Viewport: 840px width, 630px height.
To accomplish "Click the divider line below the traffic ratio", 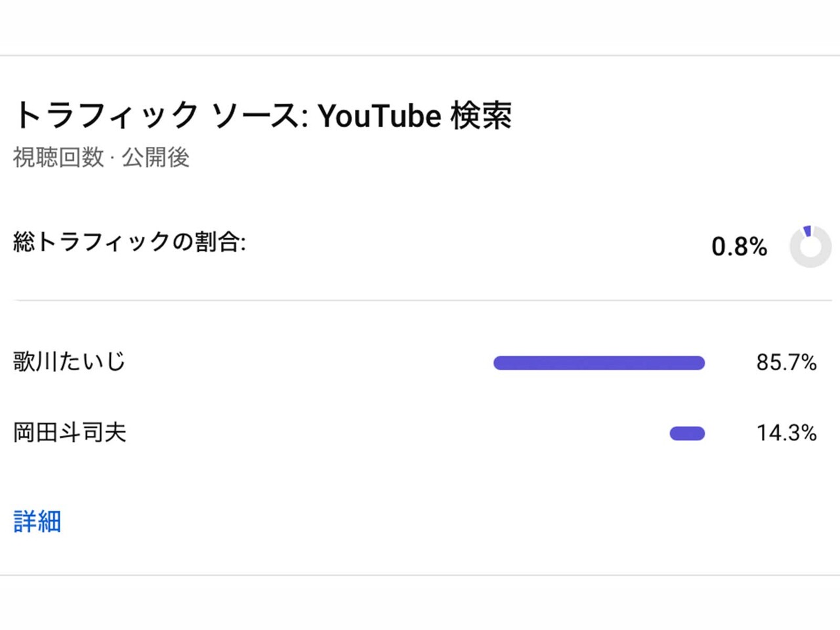I will pyautogui.click(x=420, y=301).
